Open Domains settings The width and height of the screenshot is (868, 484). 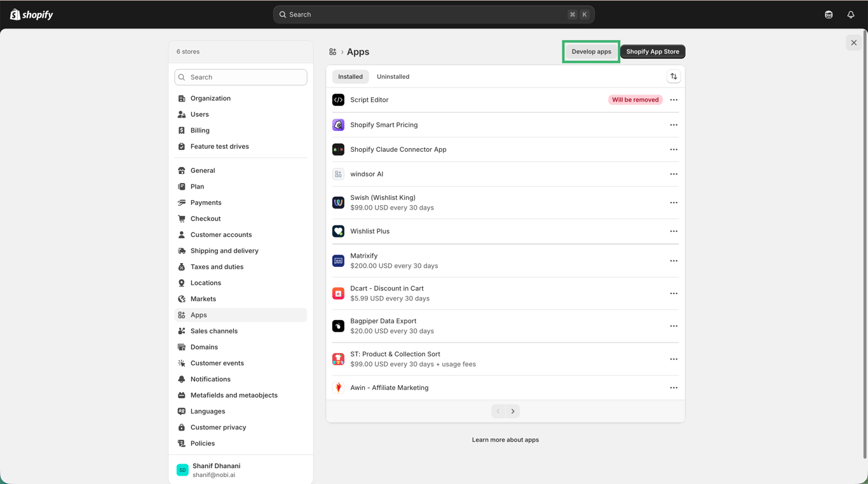241,347
